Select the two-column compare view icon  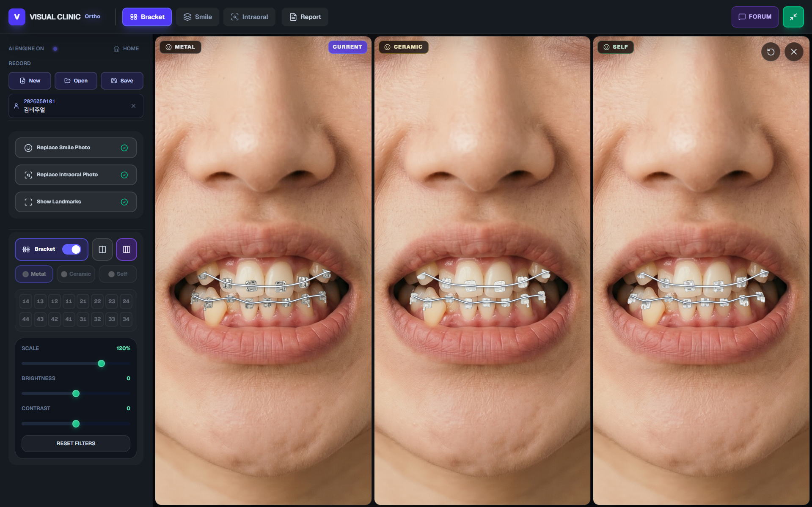click(102, 249)
